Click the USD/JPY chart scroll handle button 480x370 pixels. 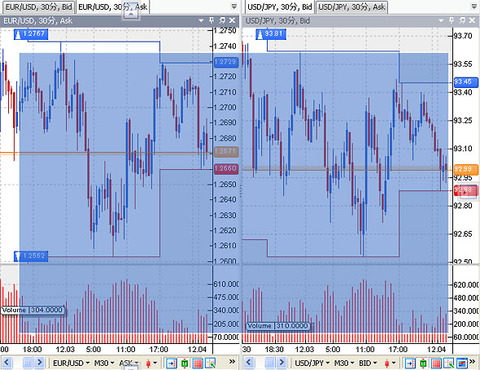tap(270, 362)
